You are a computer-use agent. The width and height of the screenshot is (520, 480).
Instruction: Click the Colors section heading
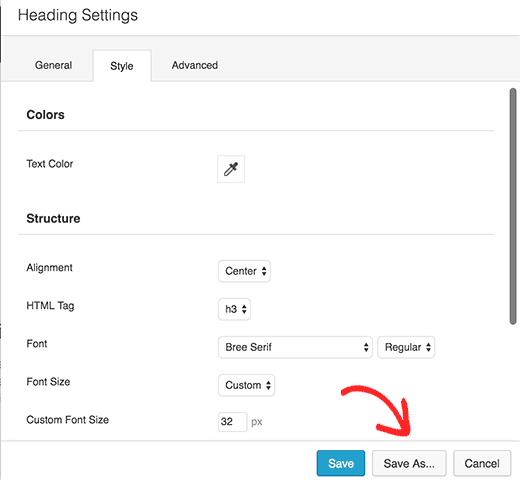[45, 115]
